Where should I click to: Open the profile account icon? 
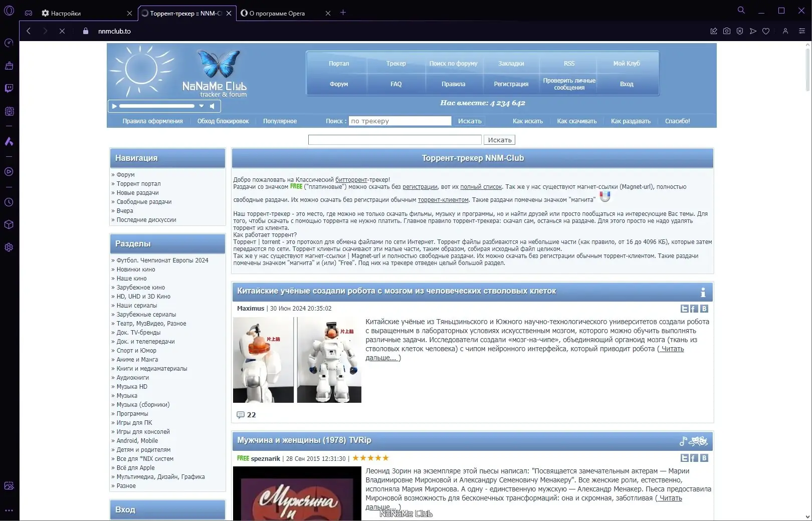coord(785,31)
